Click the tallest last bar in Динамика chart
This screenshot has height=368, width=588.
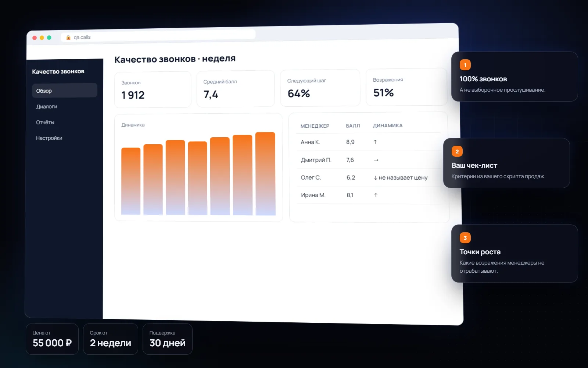265,174
